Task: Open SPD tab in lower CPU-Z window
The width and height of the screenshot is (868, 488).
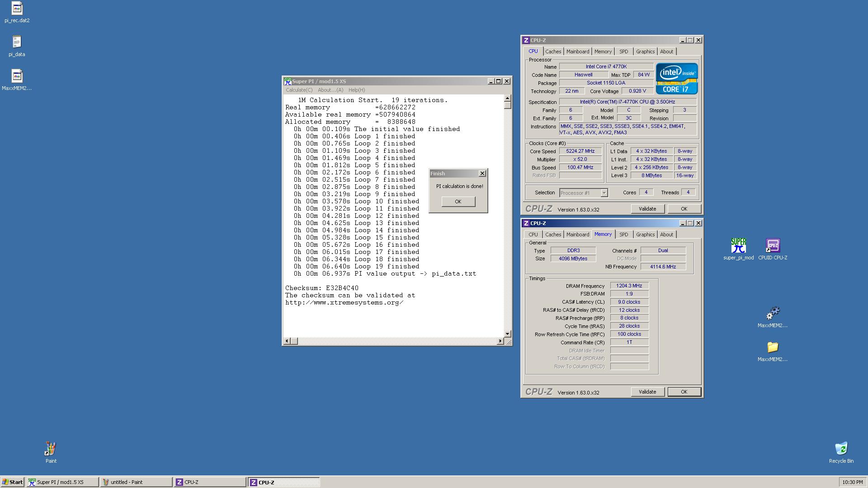Action: pos(623,235)
